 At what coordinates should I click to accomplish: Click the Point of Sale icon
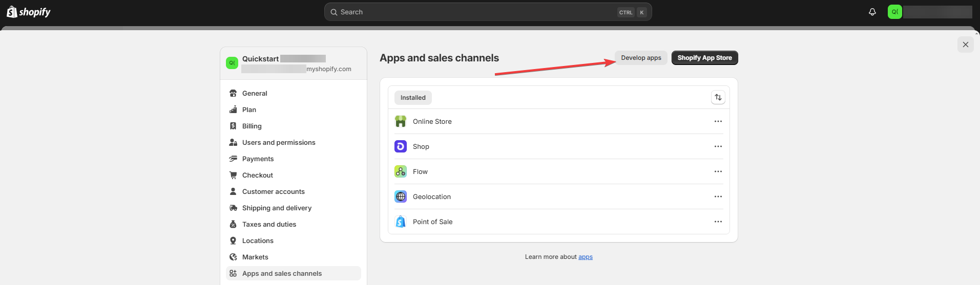click(x=401, y=222)
